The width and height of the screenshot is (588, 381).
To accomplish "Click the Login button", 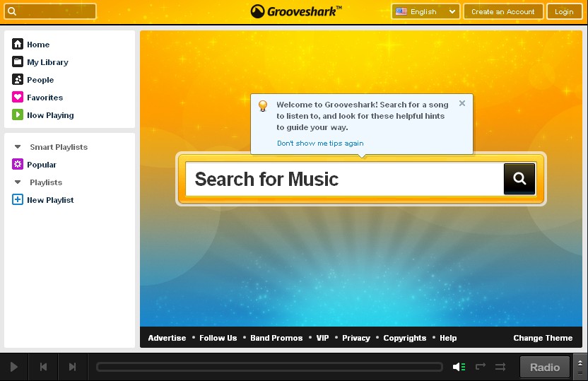I will tap(564, 11).
